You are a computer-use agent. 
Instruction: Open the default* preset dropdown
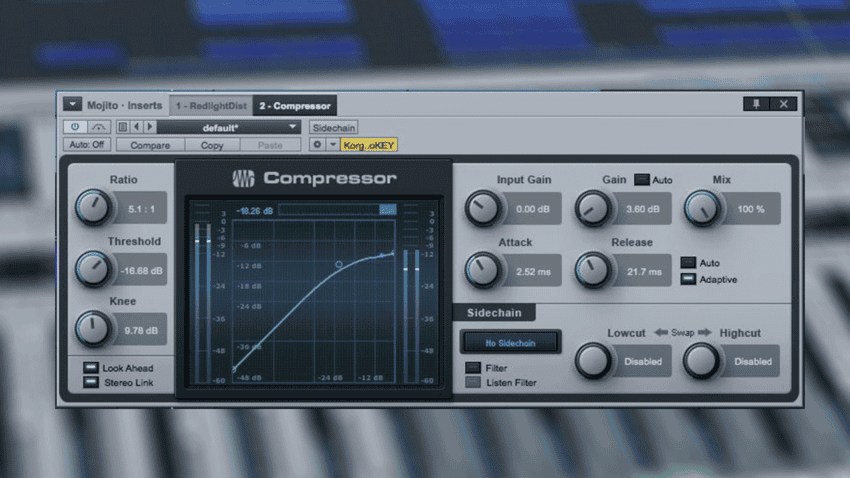pos(228,128)
